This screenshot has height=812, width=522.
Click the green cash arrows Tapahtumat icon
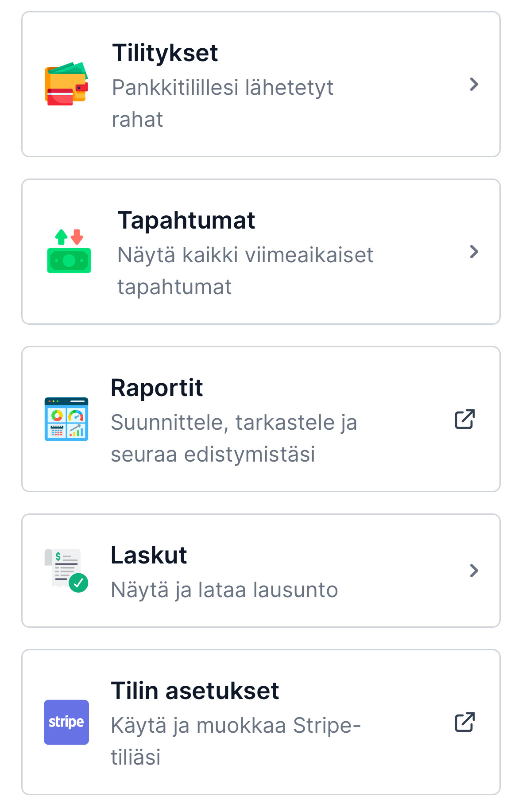(69, 251)
